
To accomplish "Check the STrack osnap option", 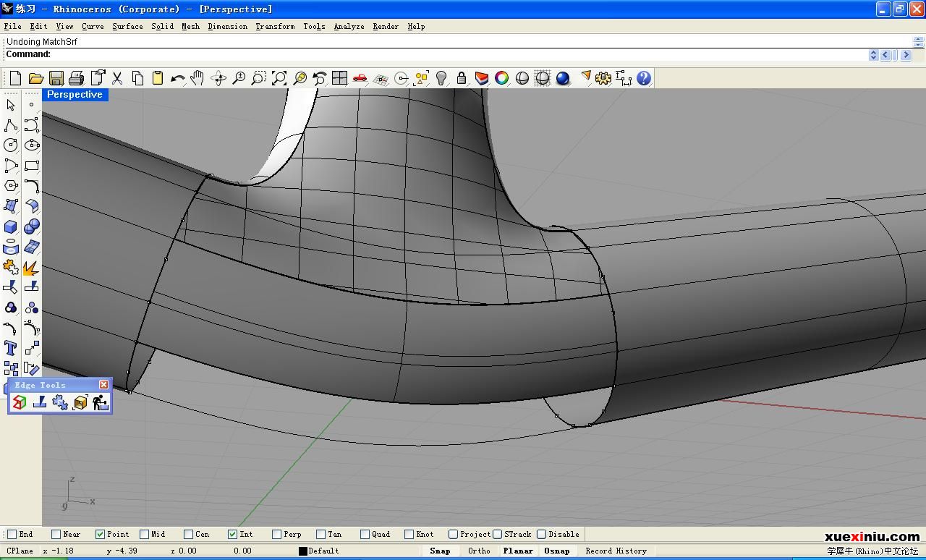I will click(x=498, y=535).
